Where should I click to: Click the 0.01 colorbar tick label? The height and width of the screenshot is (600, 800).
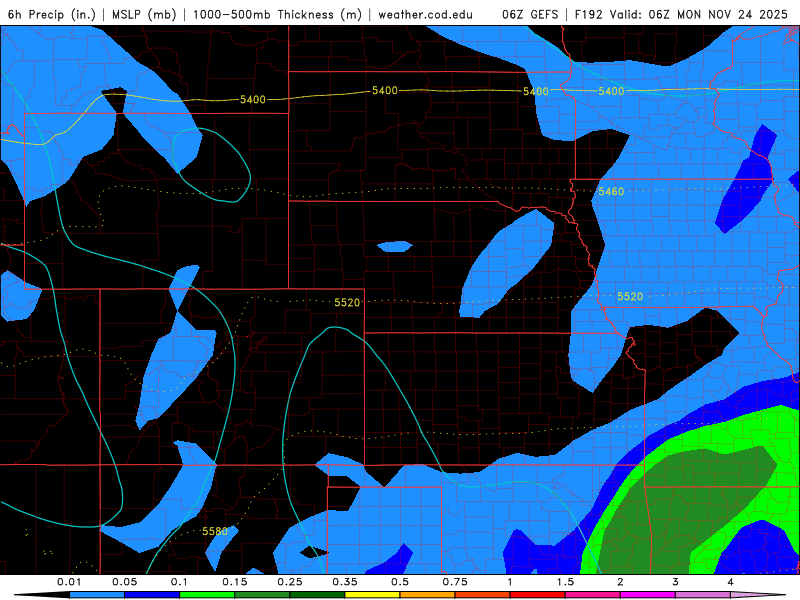[x=69, y=582]
